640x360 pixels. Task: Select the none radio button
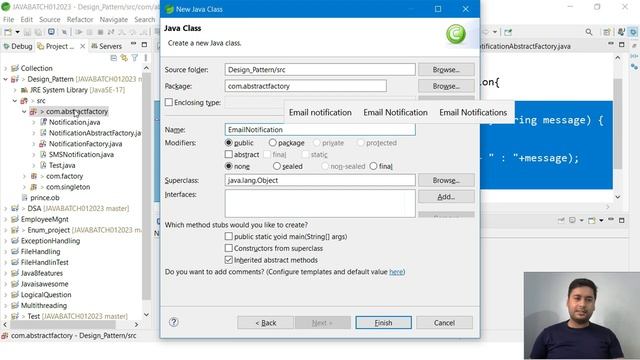[x=229, y=166]
